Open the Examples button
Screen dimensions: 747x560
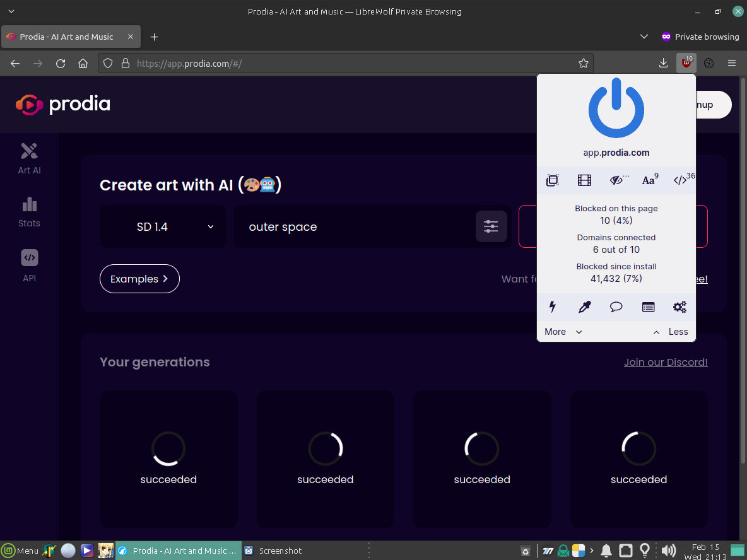[139, 278]
